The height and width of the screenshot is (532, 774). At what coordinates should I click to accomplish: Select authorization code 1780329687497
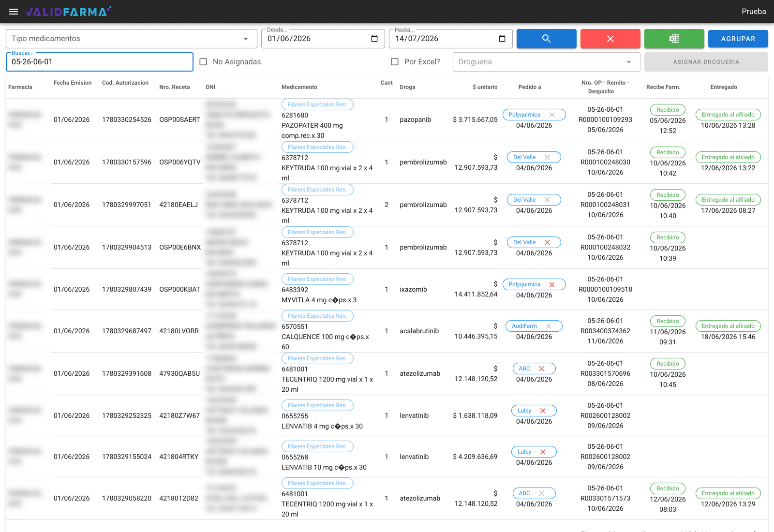(x=127, y=331)
